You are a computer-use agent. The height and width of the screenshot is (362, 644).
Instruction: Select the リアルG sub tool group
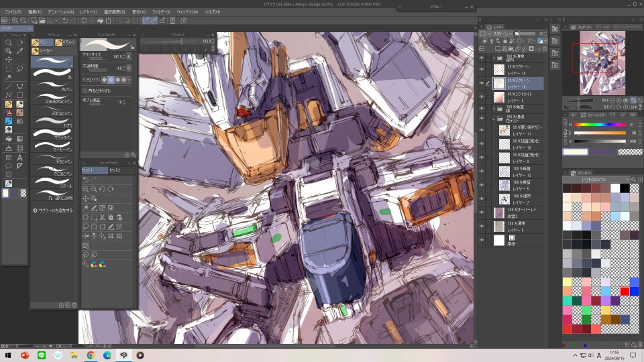[66, 42]
